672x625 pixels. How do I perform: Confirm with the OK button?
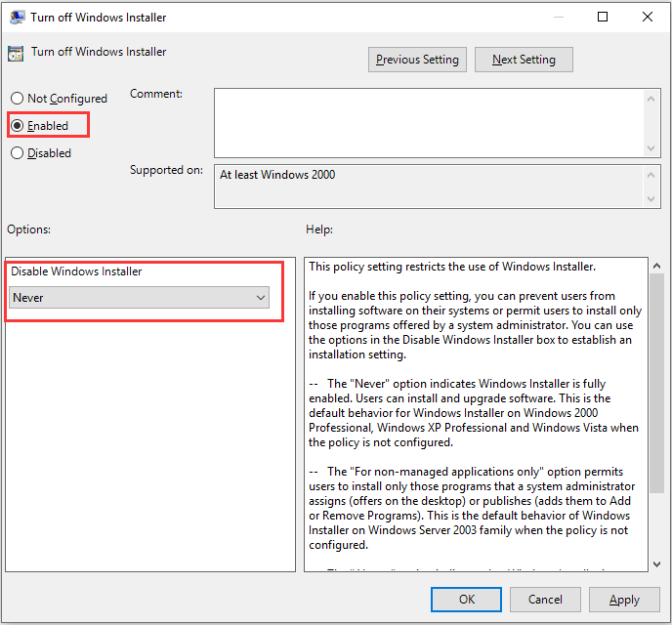(x=466, y=600)
